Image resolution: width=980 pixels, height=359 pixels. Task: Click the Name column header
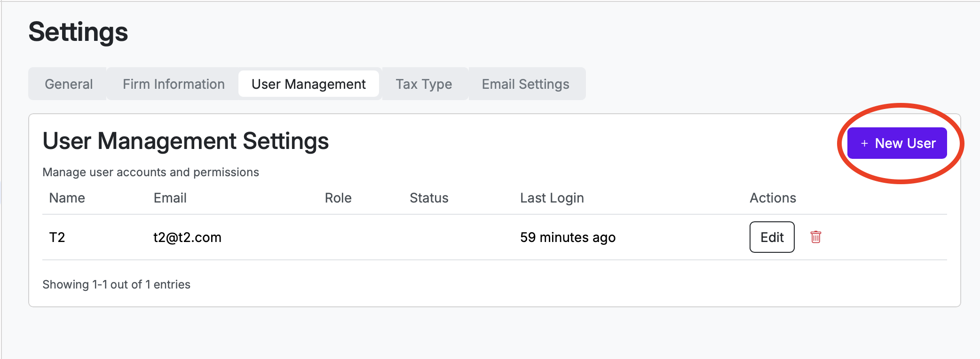tap(67, 198)
